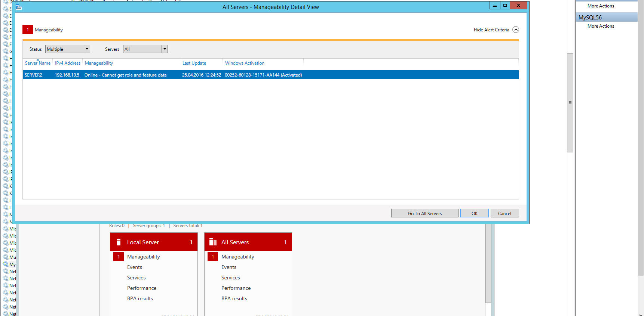Click 'Online - Cannot get role and feature data'
644x316 pixels.
(126, 75)
